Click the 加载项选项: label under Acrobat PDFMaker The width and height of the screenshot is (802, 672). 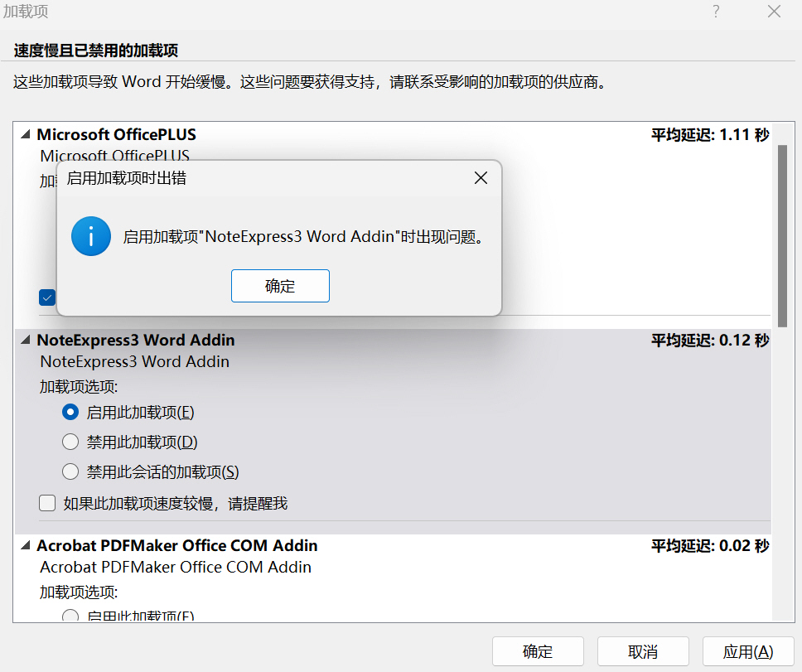79,592
